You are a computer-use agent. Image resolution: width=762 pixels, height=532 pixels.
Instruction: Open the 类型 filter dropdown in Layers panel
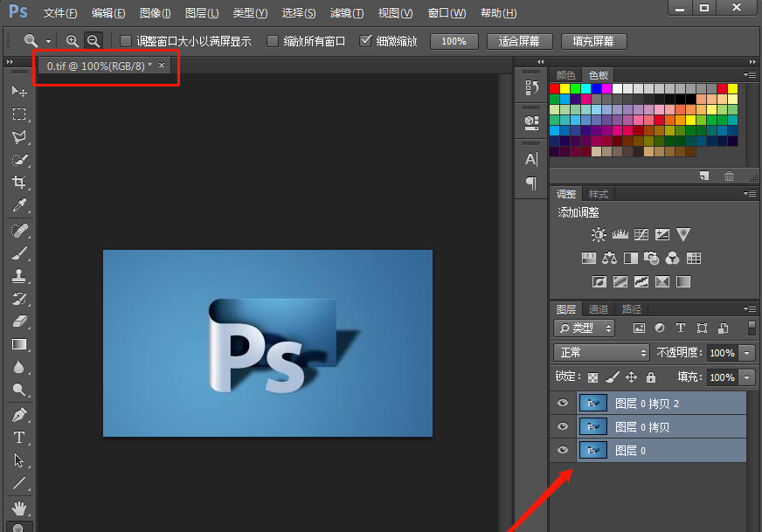tap(584, 328)
